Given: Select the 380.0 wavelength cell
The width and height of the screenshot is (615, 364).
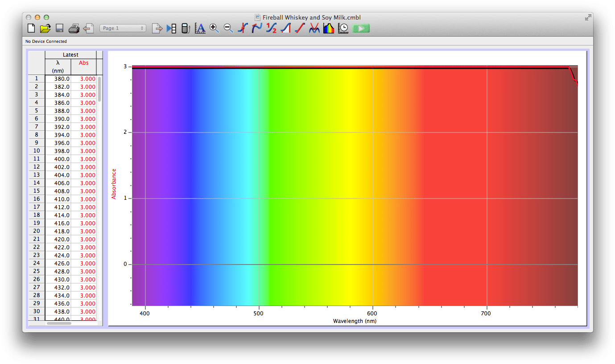Looking at the screenshot, I should [x=58, y=79].
